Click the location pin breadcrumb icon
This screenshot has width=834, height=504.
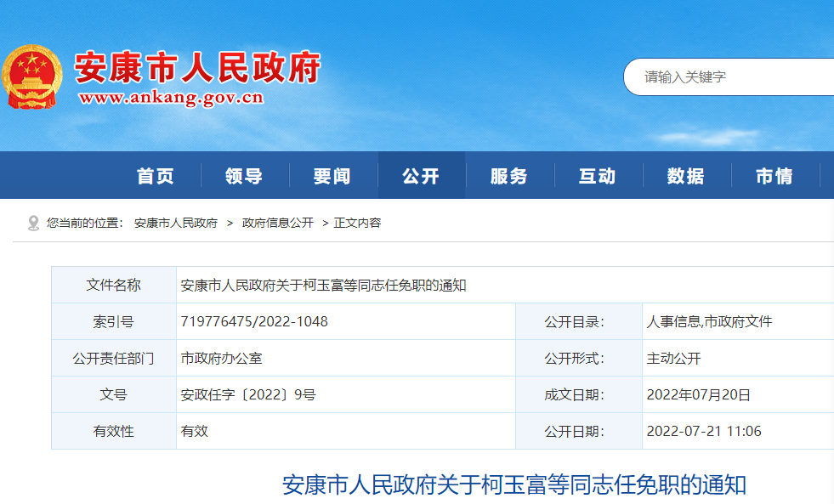point(33,224)
